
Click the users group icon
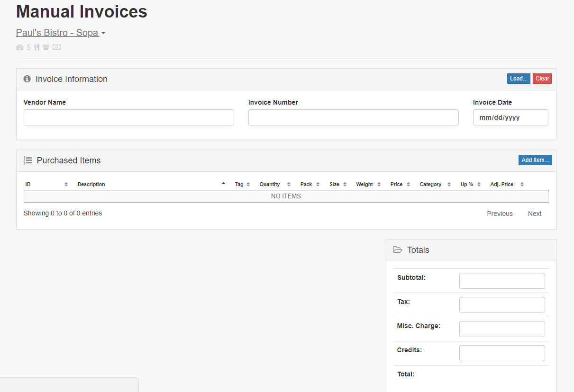point(46,47)
